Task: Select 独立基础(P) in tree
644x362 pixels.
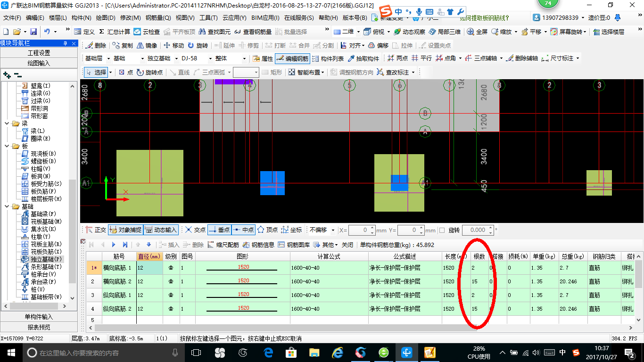Action: click(47, 259)
